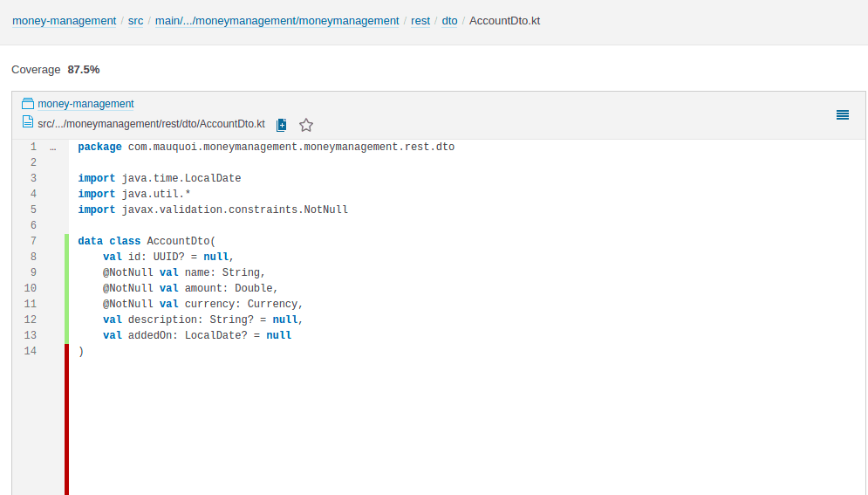This screenshot has width=868, height=495.
Task: Select line number 8 in the gutter
Action: 32,257
